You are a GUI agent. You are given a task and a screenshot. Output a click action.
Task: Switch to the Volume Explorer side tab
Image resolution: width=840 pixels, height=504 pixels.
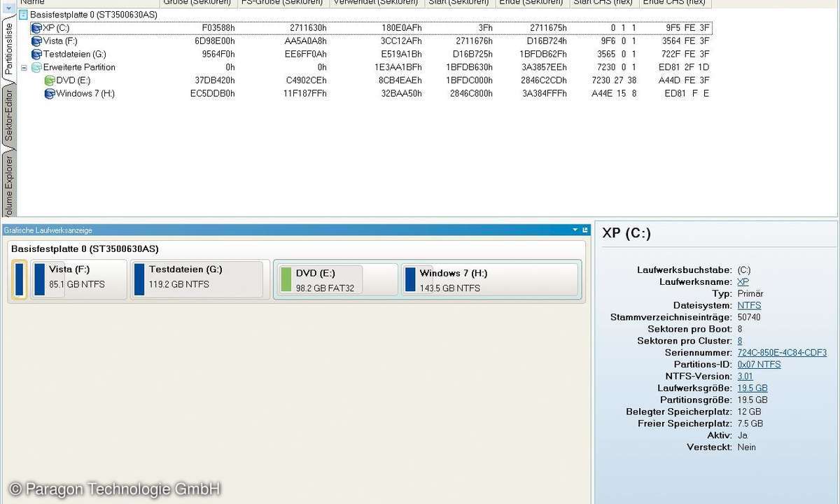pos(8,184)
